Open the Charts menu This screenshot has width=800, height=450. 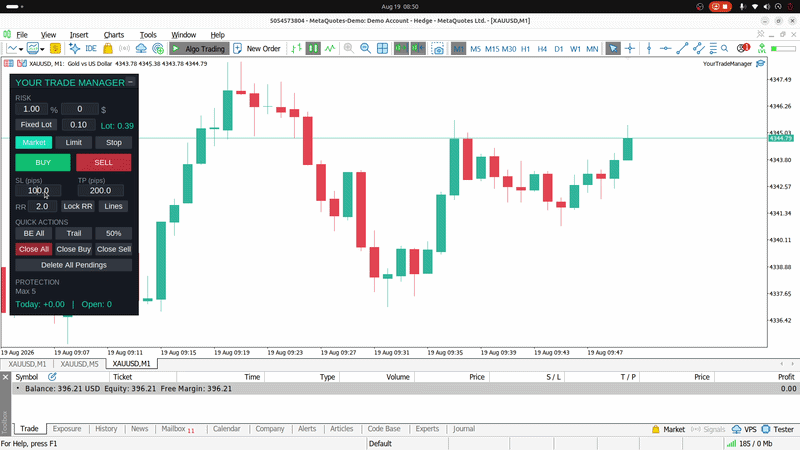point(114,35)
